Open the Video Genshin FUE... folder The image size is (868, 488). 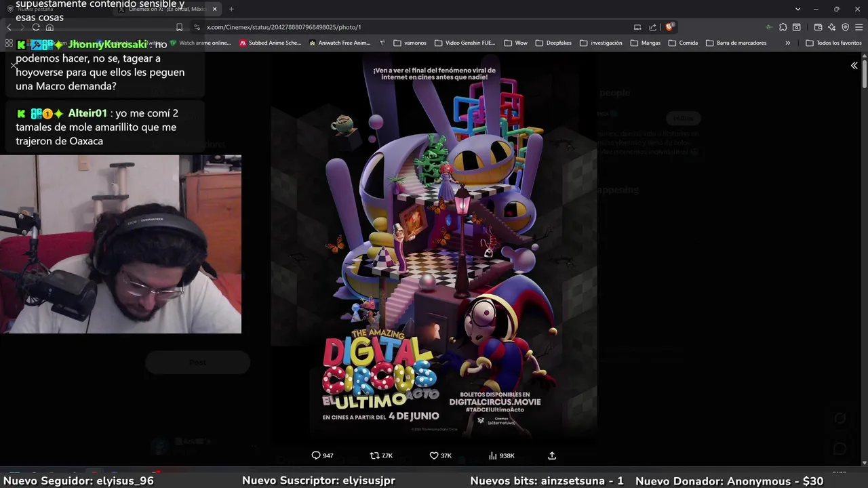point(465,43)
